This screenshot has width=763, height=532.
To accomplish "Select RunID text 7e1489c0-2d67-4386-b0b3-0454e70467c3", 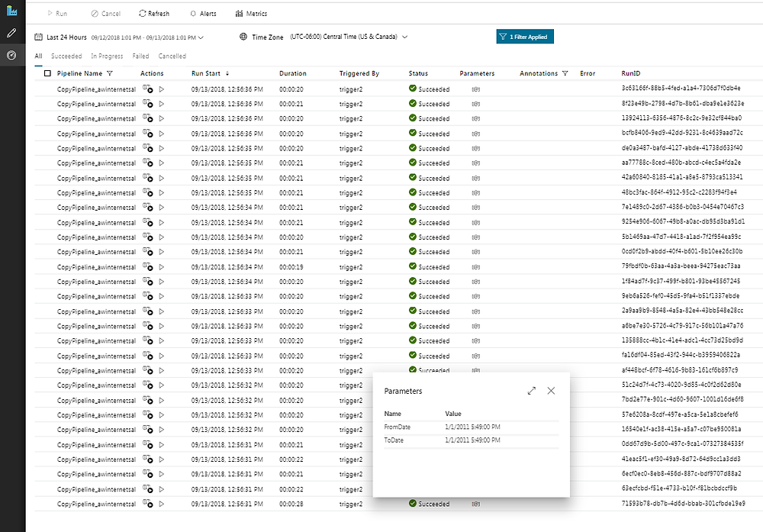I will pos(683,207).
